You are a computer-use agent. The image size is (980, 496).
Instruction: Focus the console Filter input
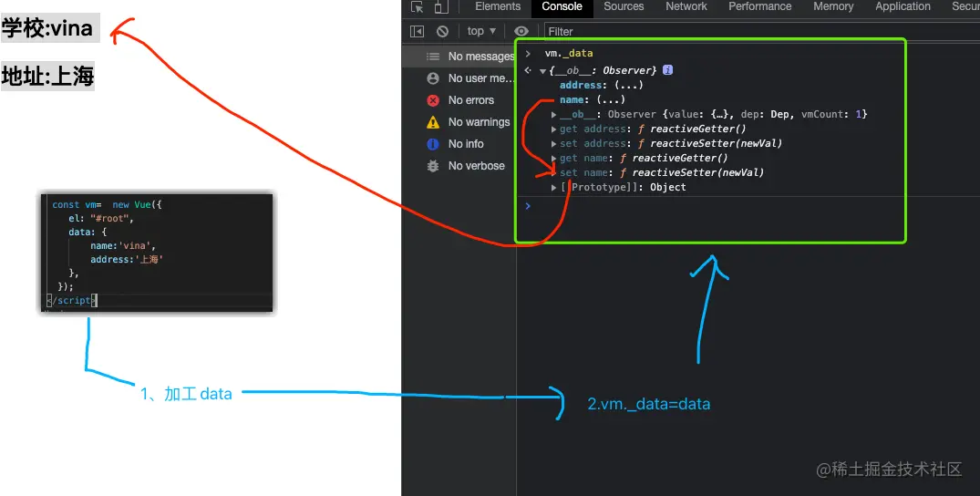coord(761,31)
